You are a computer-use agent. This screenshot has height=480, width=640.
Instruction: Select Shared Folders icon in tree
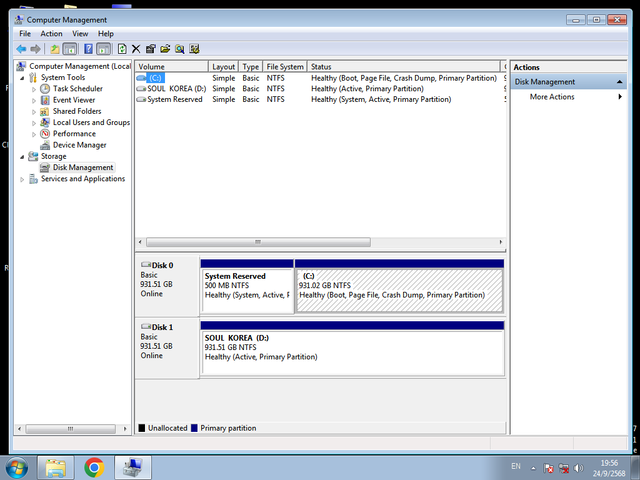(x=45, y=111)
